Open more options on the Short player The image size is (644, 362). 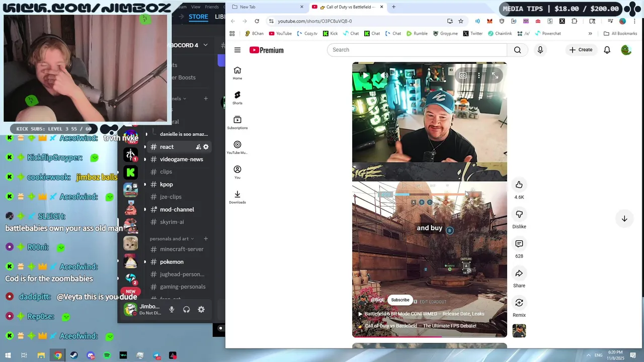pos(479,75)
